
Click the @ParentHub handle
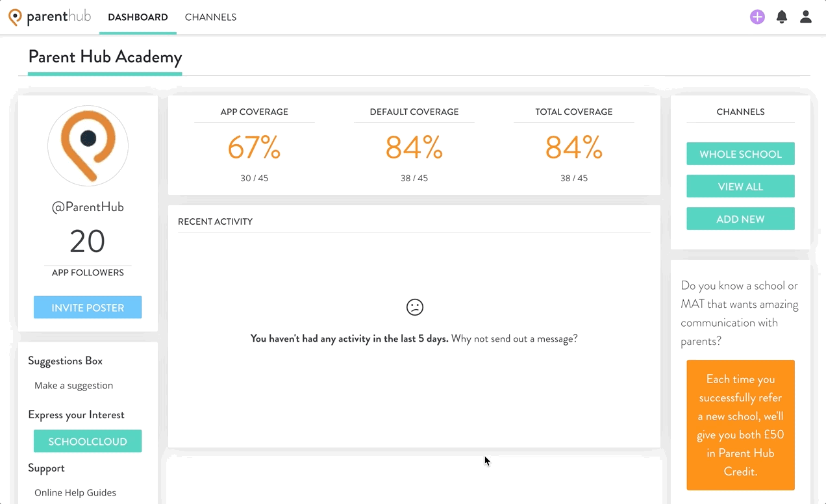click(88, 207)
